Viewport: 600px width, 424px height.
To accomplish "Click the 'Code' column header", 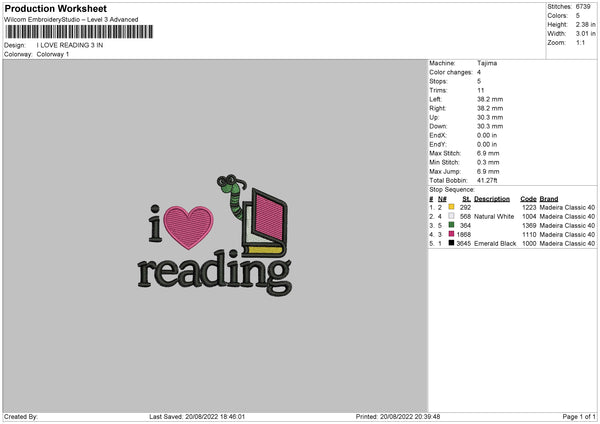I will pyautogui.click(x=528, y=199).
